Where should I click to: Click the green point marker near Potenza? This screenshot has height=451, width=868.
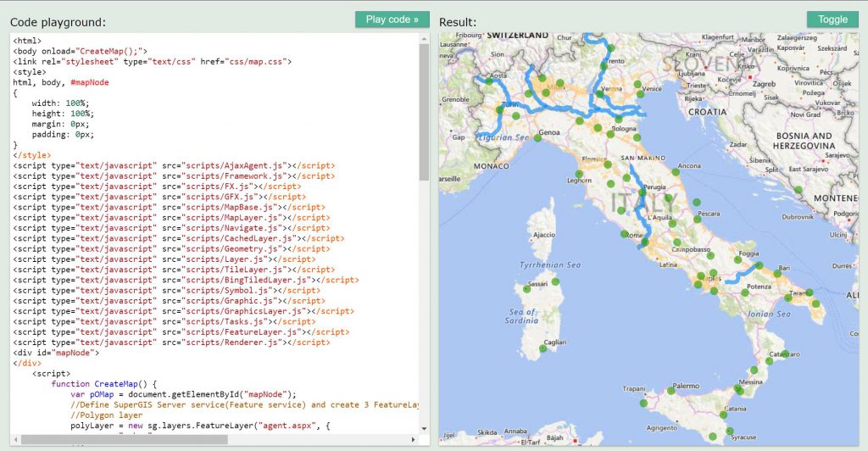[745, 292]
